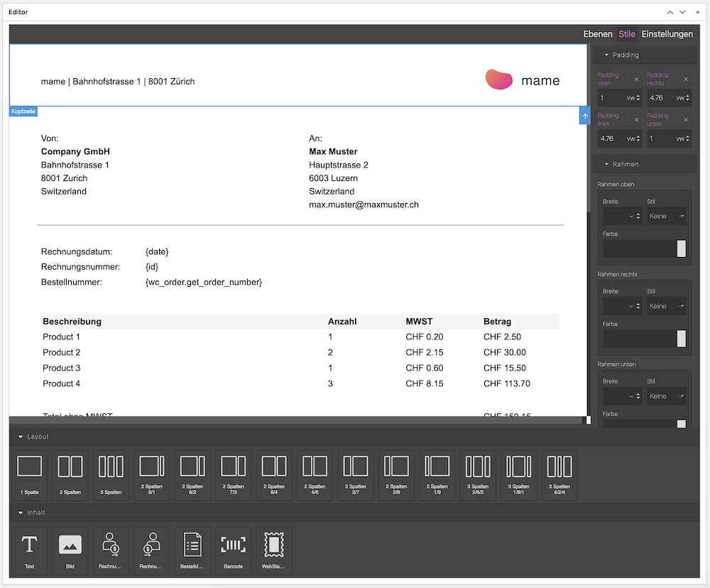Screen dimensions: 710x588
Task: Open the Stil dropdown under Rahmen oben
Action: click(x=666, y=216)
